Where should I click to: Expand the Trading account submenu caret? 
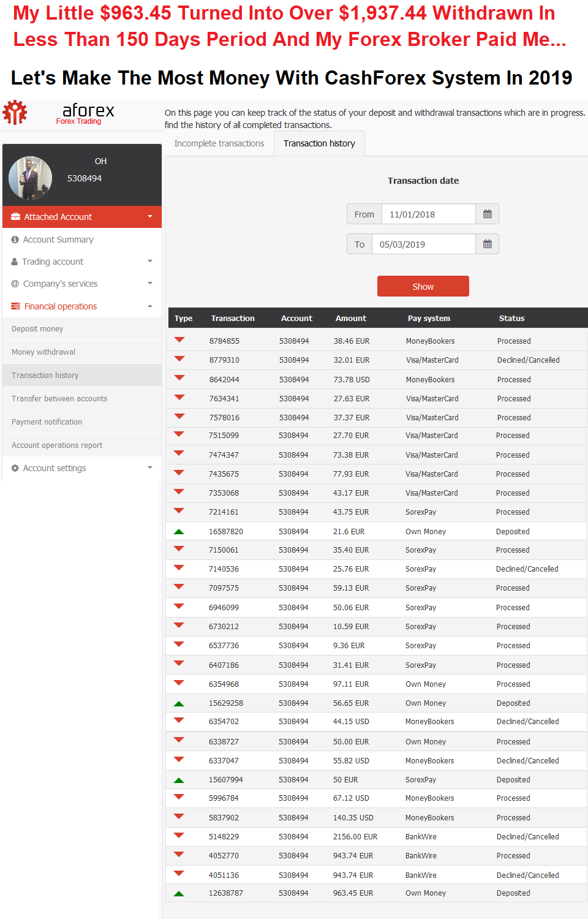(150, 261)
